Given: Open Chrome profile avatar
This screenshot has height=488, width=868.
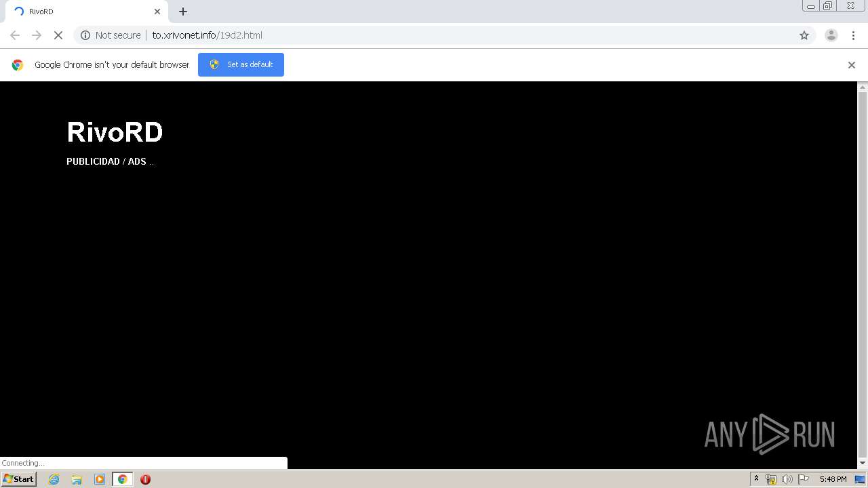Looking at the screenshot, I should [831, 35].
